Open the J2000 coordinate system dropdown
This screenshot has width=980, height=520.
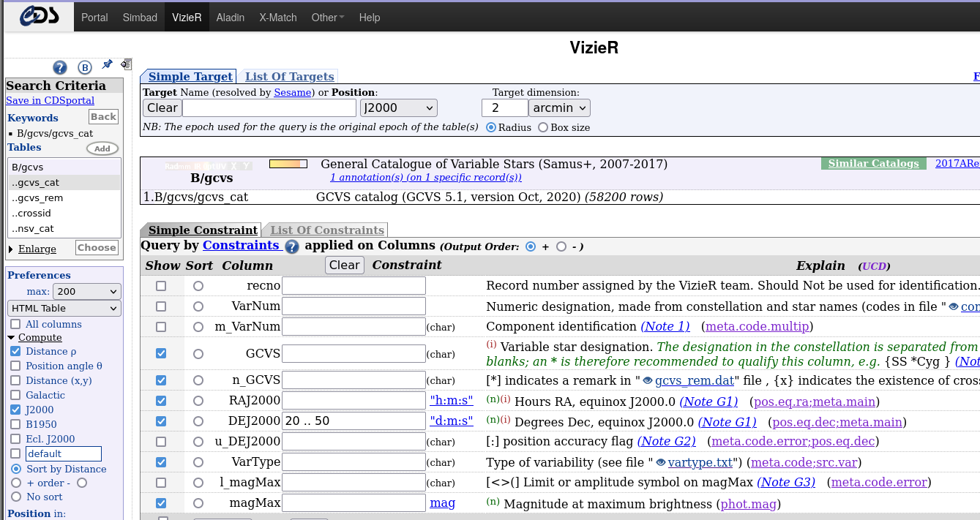pyautogui.click(x=398, y=108)
